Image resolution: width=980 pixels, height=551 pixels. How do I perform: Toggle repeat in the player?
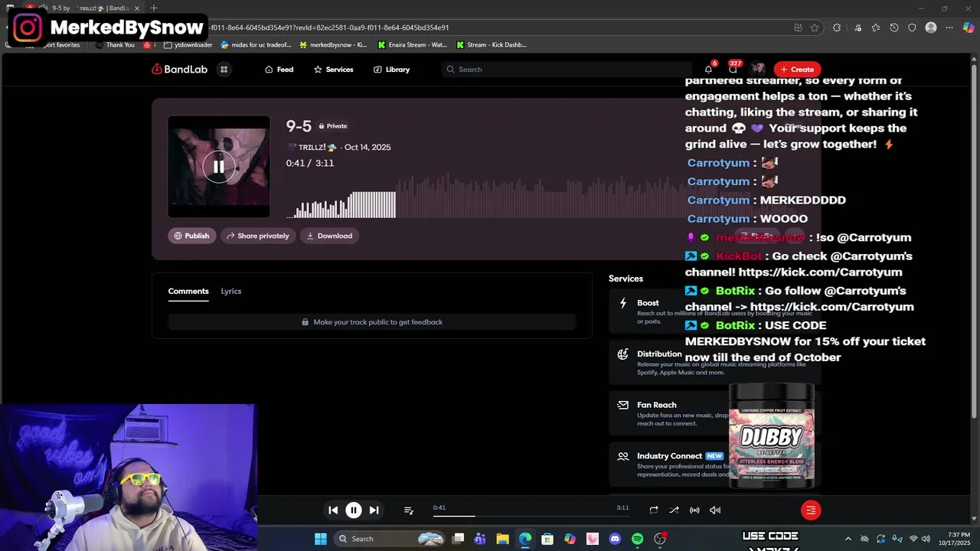click(x=654, y=510)
